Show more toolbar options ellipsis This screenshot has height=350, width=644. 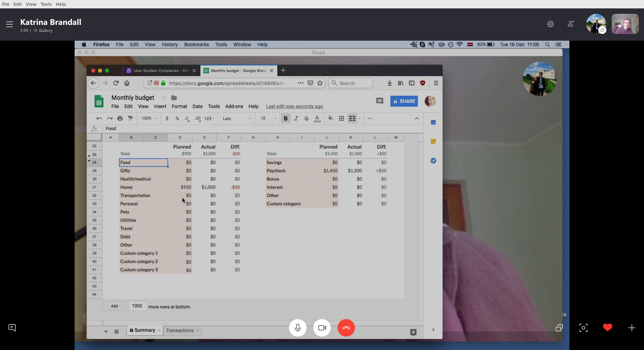click(x=370, y=118)
